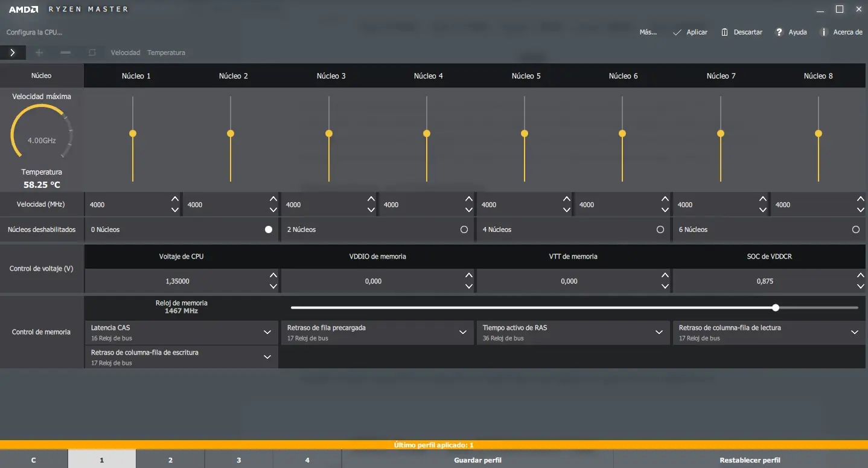Open Acerca de link

(847, 32)
